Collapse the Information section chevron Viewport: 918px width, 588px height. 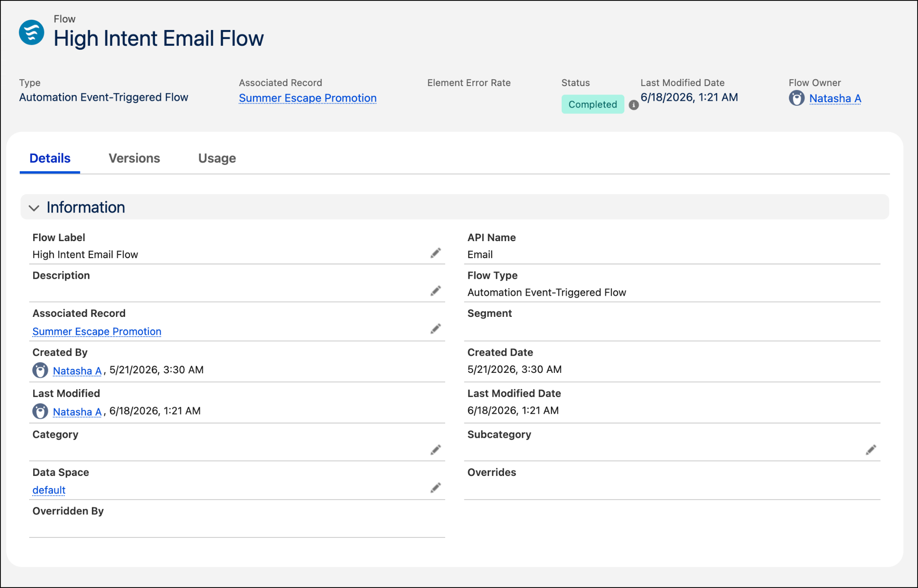coord(34,208)
